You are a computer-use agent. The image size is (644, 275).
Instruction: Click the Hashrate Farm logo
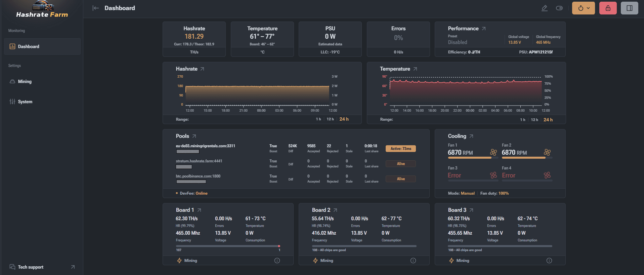[x=42, y=9]
